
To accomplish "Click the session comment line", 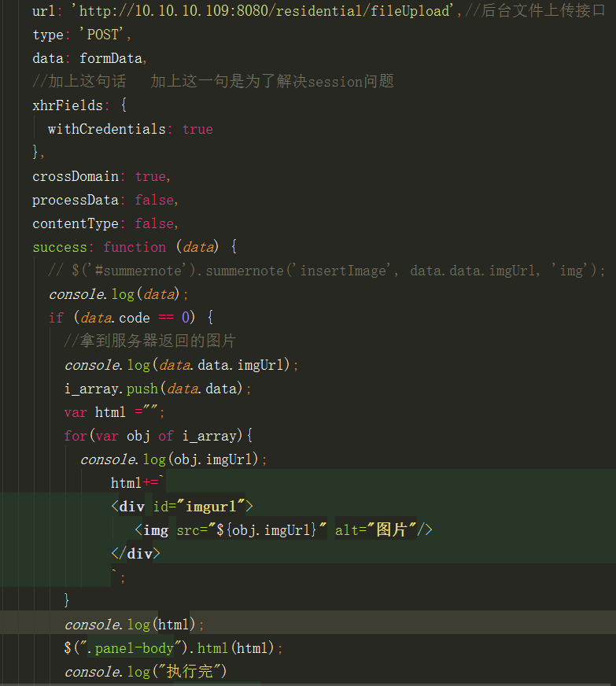I will (213, 81).
